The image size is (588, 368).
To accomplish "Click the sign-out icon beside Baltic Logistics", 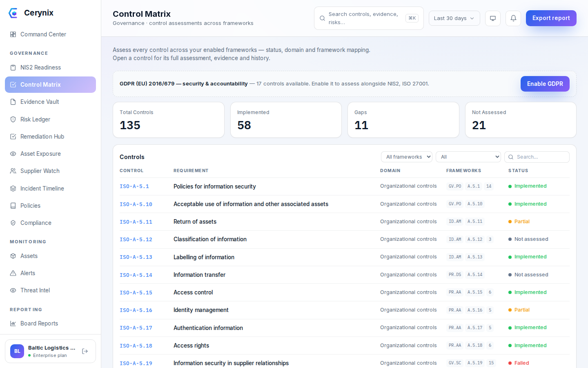I will tap(85, 351).
